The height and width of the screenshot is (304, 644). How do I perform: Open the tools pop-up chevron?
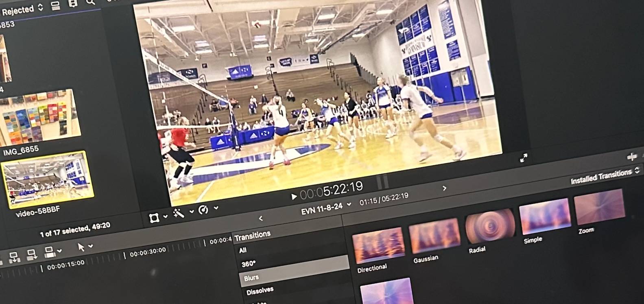coord(90,246)
